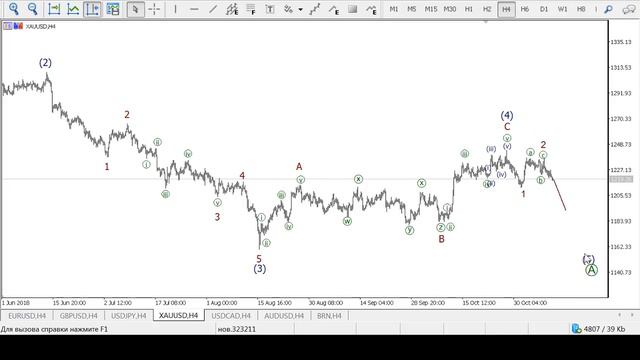Viewport: 640px width, 360px height.
Task: Switch chart to H1 timeframe
Action: click(469, 9)
